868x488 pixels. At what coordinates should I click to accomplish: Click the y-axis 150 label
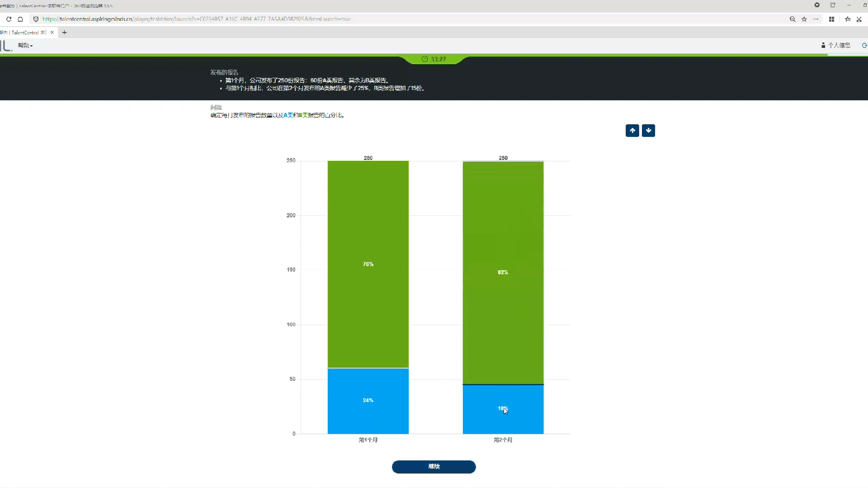(x=291, y=270)
